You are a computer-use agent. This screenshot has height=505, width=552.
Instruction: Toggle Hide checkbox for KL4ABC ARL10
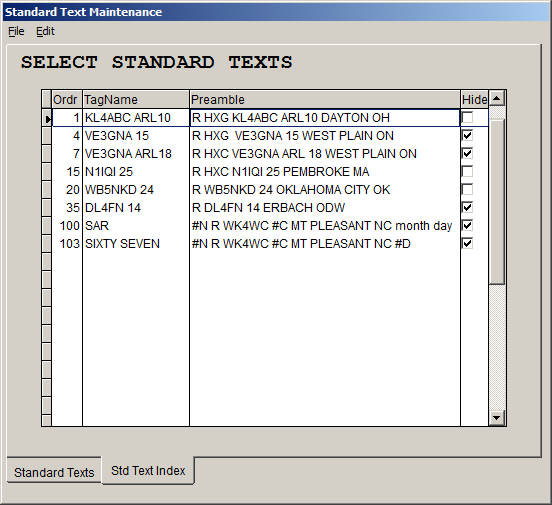[467, 118]
